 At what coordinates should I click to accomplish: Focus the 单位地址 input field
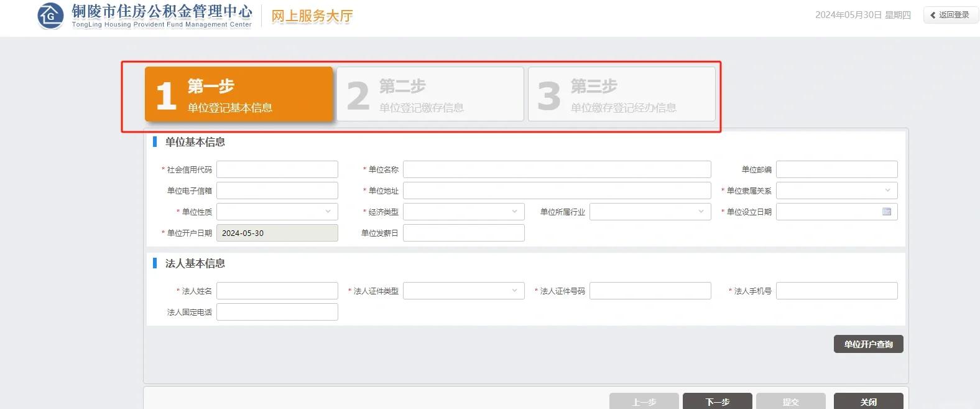pos(557,190)
